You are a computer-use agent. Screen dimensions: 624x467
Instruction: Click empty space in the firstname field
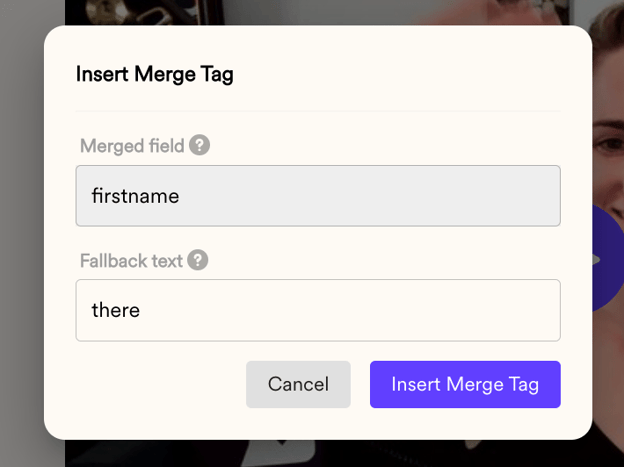(370, 196)
